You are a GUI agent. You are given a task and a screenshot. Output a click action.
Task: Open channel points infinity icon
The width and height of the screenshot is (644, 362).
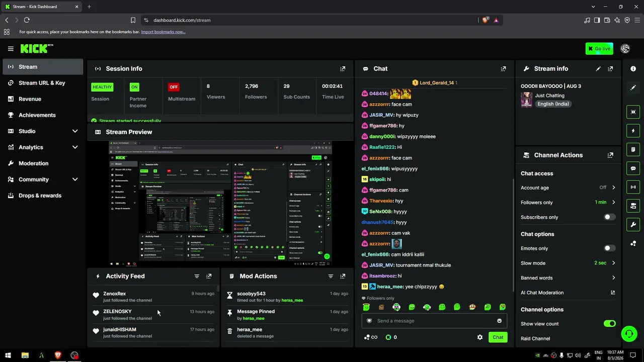pyautogui.click(x=370, y=337)
